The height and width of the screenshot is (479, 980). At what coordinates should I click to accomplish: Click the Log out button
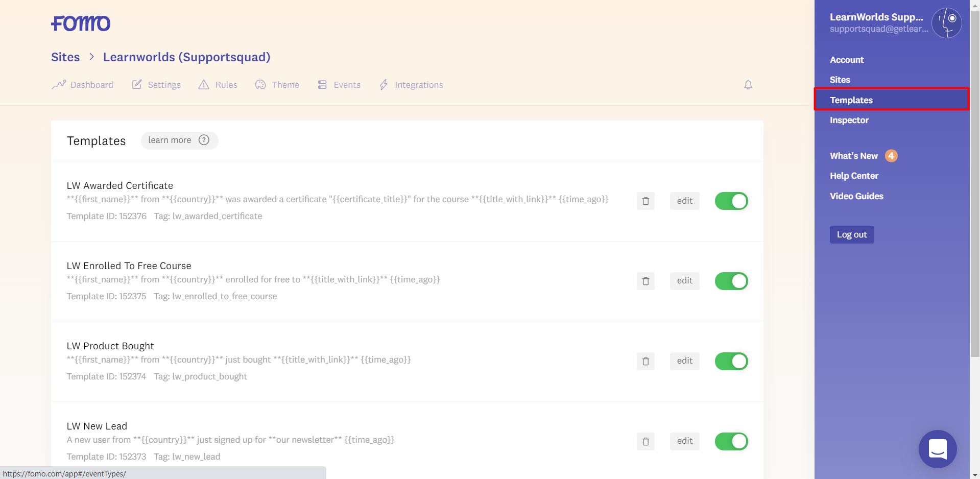tap(851, 234)
